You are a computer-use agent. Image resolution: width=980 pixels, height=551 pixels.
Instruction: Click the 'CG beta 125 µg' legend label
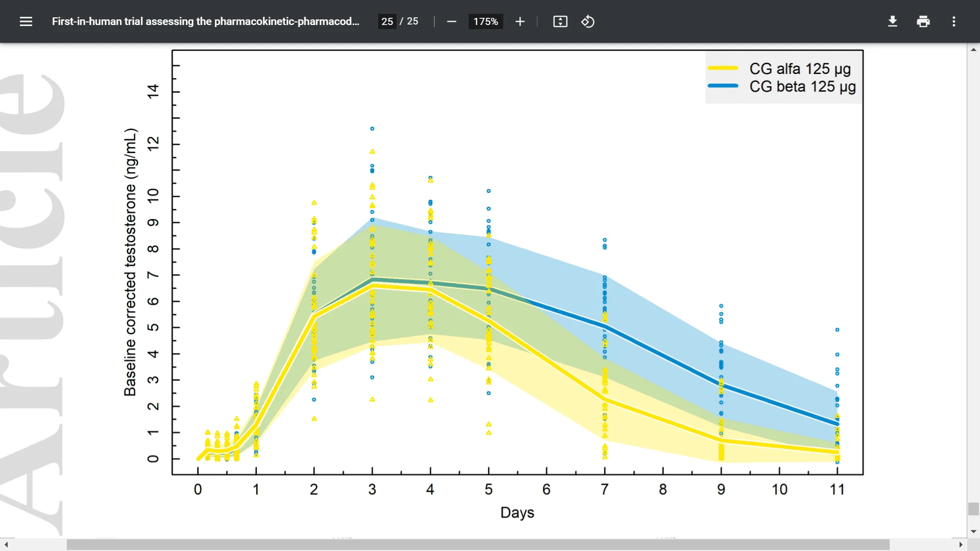pyautogui.click(x=802, y=87)
